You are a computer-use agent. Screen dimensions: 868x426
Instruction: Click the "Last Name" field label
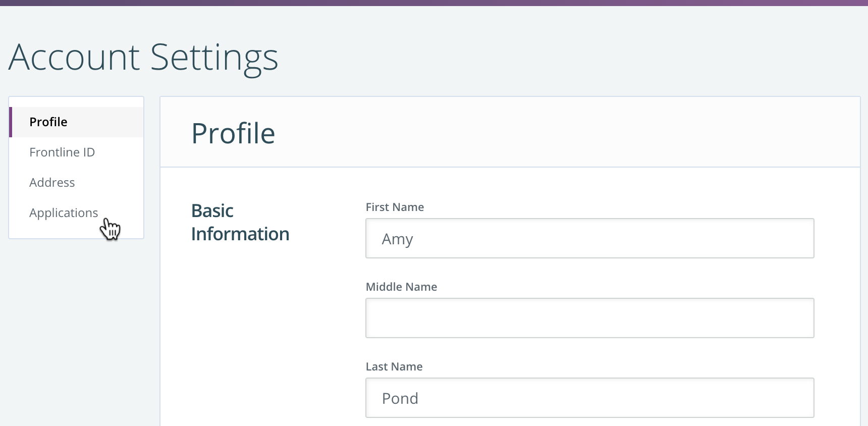coord(394,366)
